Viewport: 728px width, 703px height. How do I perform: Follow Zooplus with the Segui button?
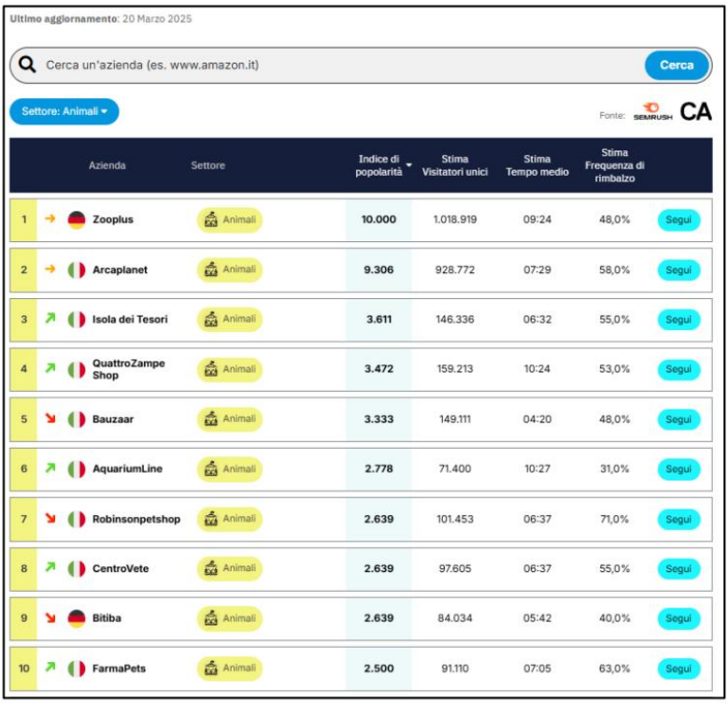pos(678,220)
